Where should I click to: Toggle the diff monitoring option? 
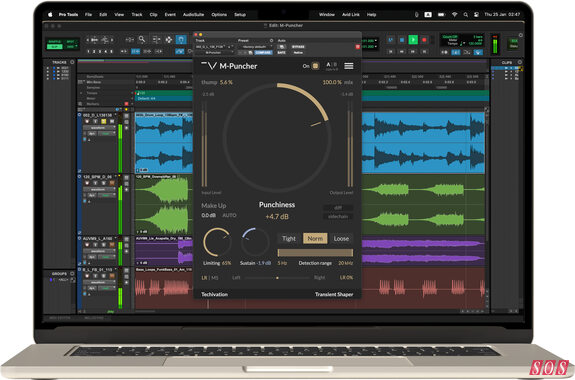(338, 208)
